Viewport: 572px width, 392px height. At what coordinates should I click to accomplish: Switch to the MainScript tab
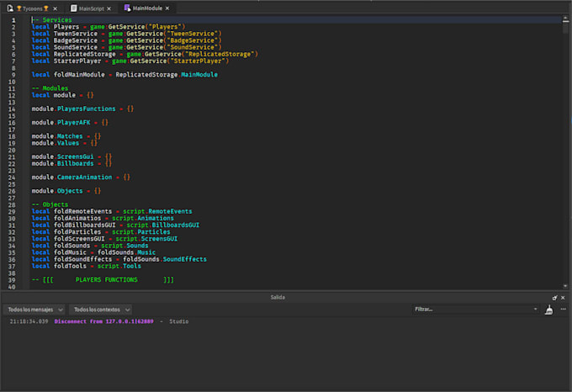pos(92,8)
